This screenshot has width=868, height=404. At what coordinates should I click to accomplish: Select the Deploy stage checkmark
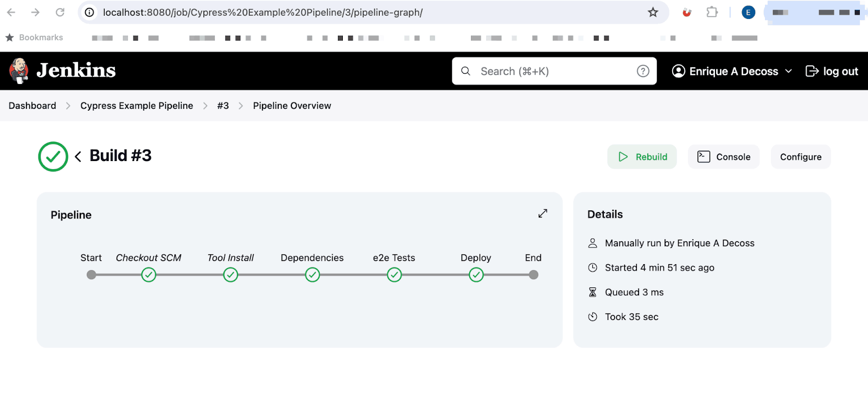click(x=476, y=275)
